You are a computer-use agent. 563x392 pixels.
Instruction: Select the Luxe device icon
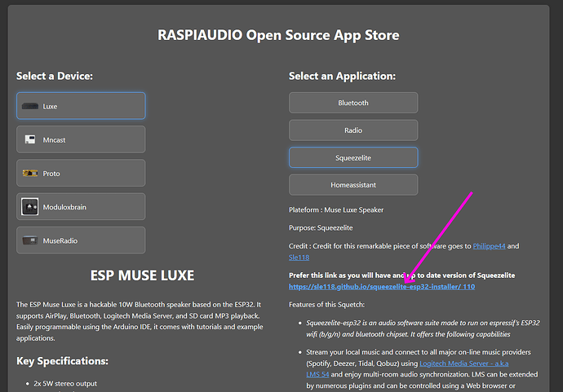pos(30,106)
